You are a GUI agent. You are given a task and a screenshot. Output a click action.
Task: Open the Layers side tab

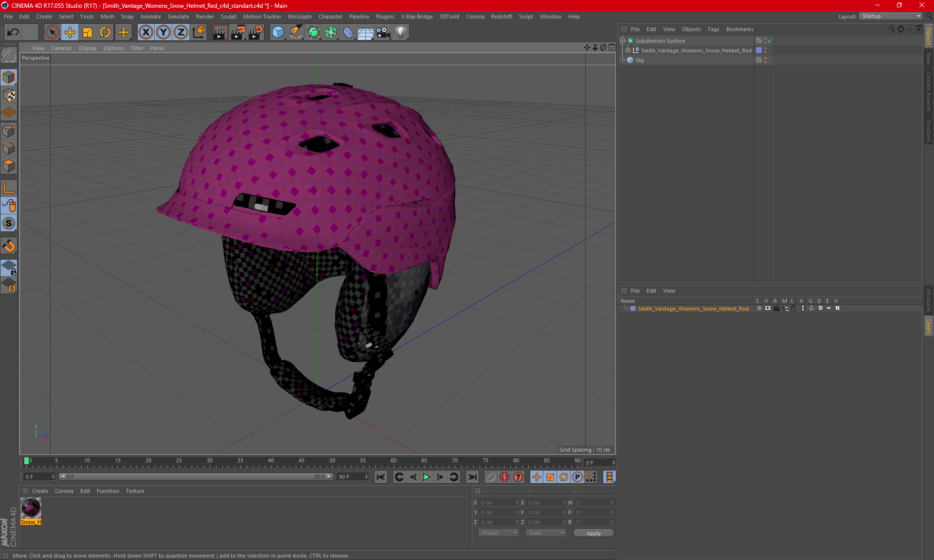(x=928, y=326)
